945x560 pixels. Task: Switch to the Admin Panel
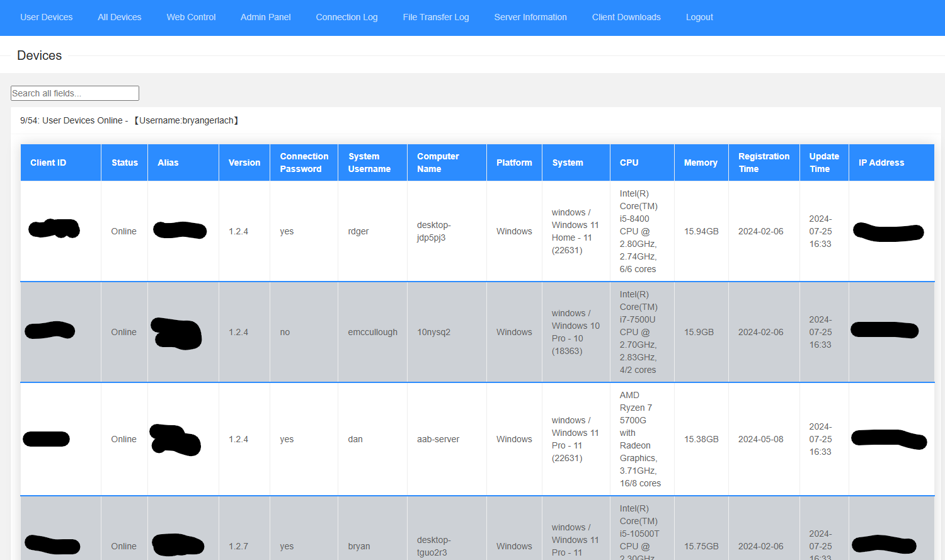click(x=265, y=17)
